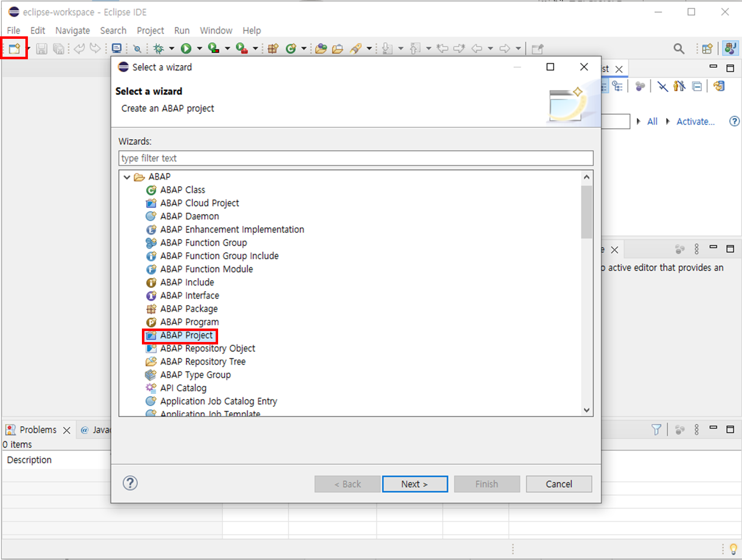Click the wizard list scrollbar down arrow

pos(587,410)
